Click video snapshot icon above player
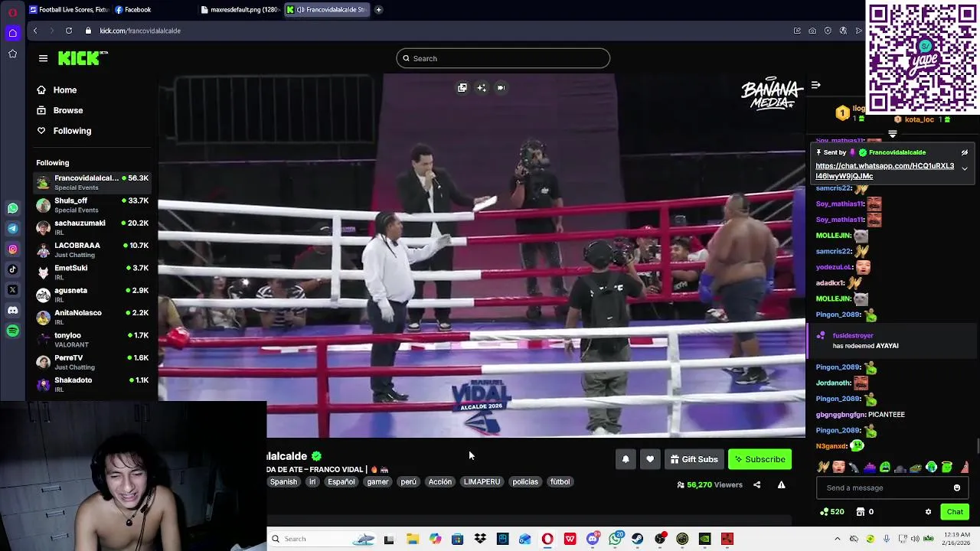Image resolution: width=980 pixels, height=551 pixels. (x=501, y=88)
